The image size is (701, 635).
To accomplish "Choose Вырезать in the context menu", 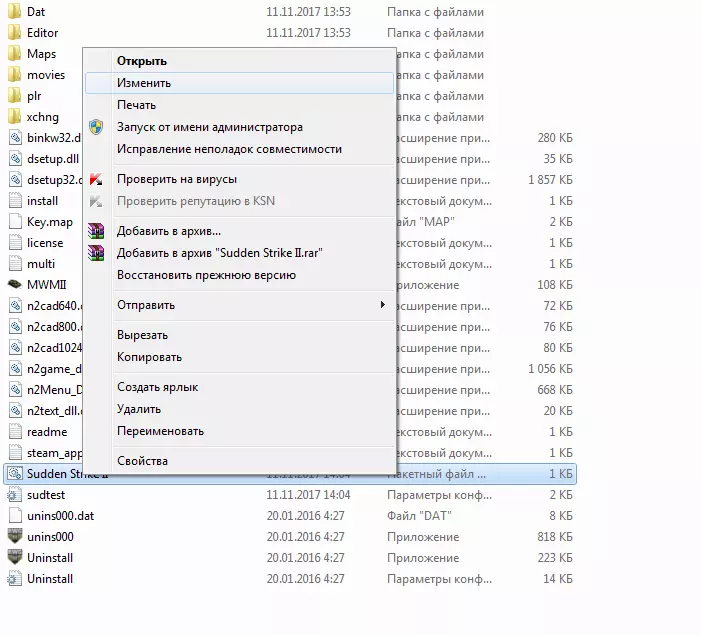I will (142, 335).
